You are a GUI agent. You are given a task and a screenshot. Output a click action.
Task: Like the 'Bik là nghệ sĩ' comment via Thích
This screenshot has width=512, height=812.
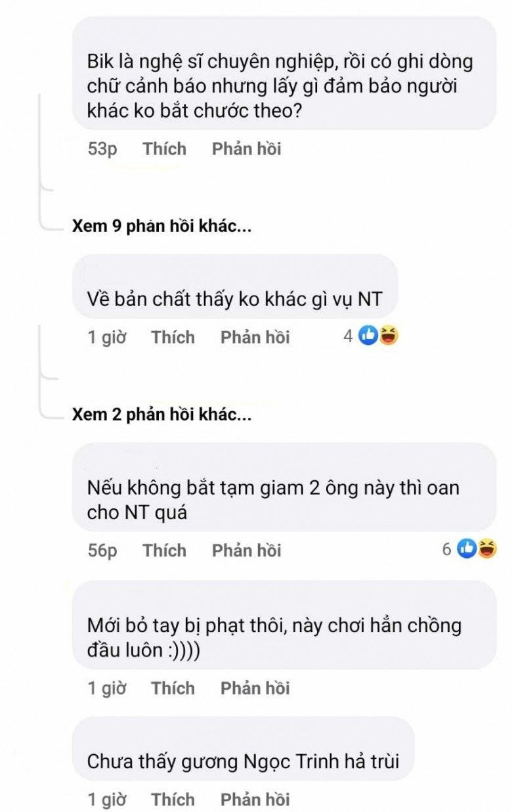(165, 149)
